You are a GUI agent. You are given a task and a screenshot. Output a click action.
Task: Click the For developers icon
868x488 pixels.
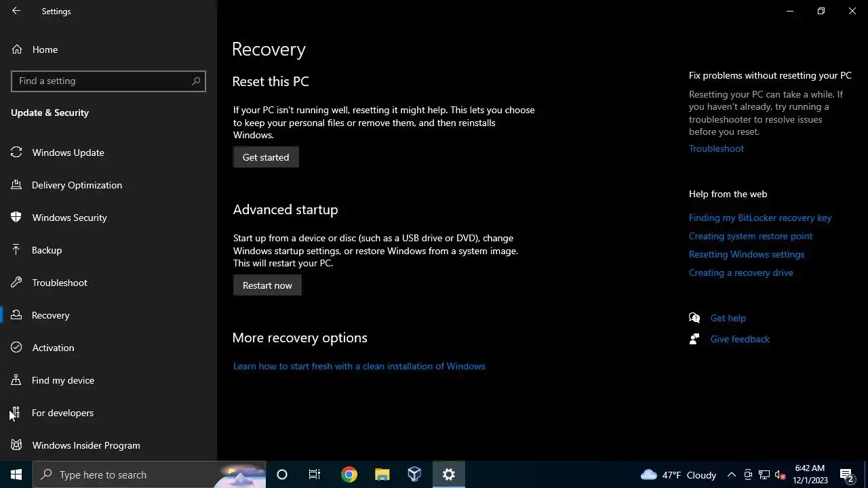tap(16, 413)
